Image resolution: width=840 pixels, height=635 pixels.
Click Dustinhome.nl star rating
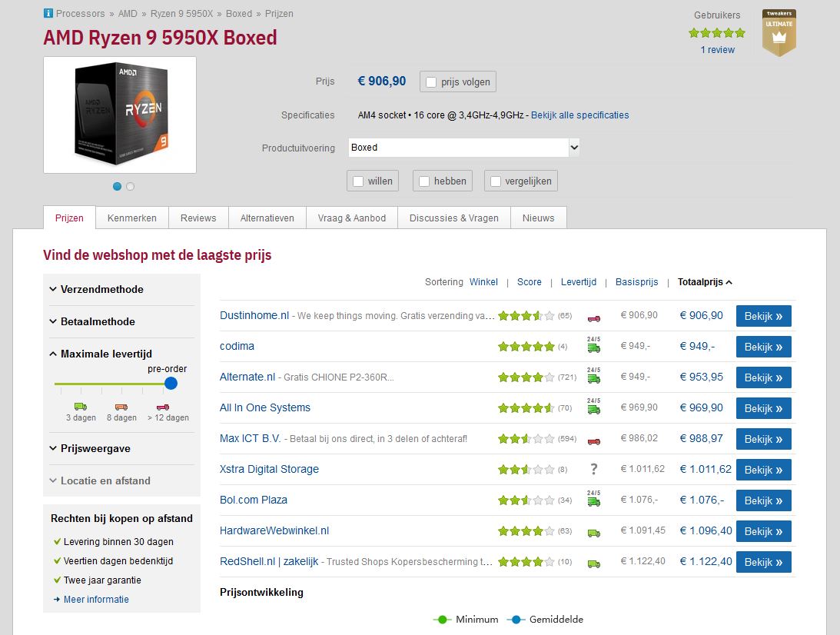pos(526,316)
